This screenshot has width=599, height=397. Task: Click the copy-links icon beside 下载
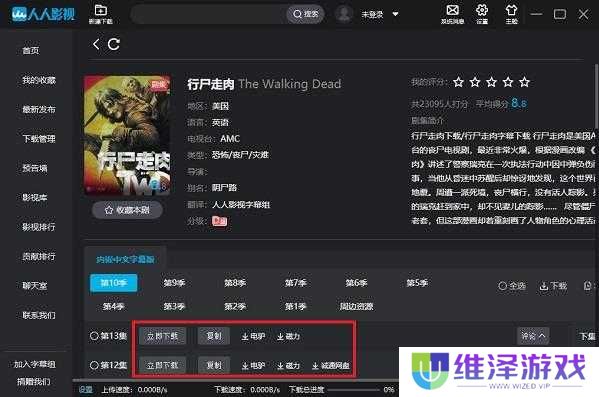pos(588,285)
